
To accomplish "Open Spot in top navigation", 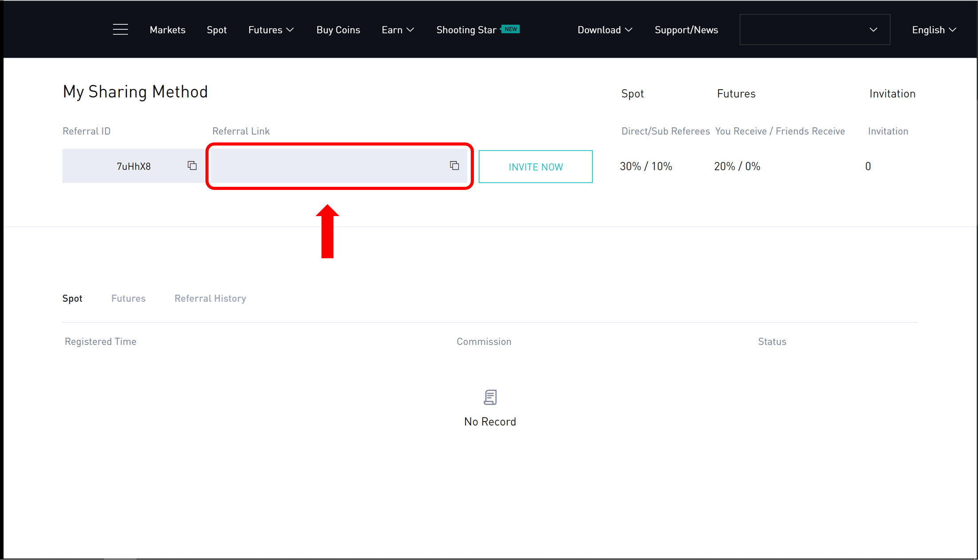I will (217, 30).
